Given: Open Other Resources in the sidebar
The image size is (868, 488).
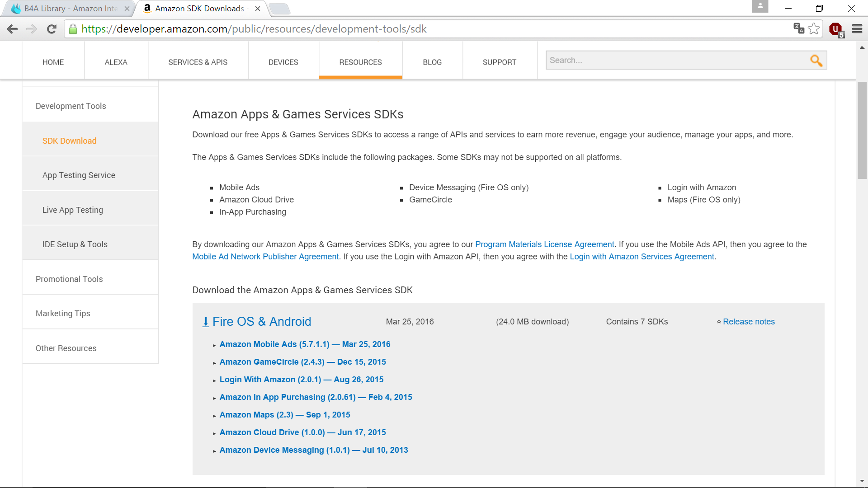Looking at the screenshot, I should pyautogui.click(x=90, y=348).
